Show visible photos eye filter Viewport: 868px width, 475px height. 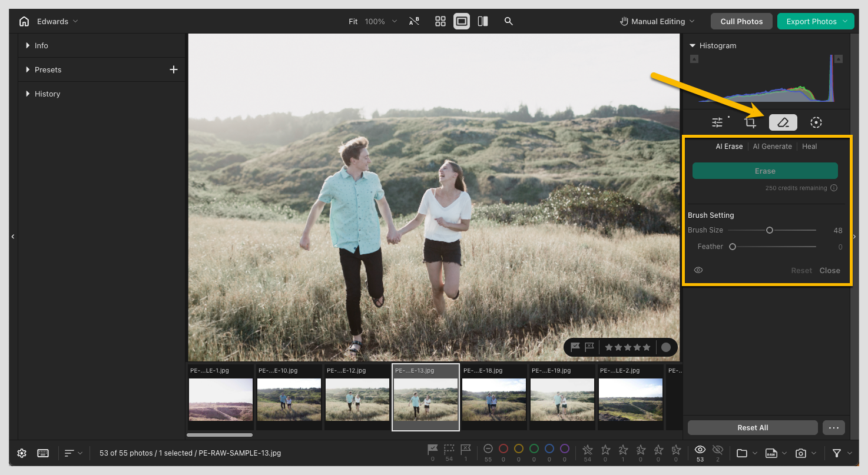(x=700, y=450)
